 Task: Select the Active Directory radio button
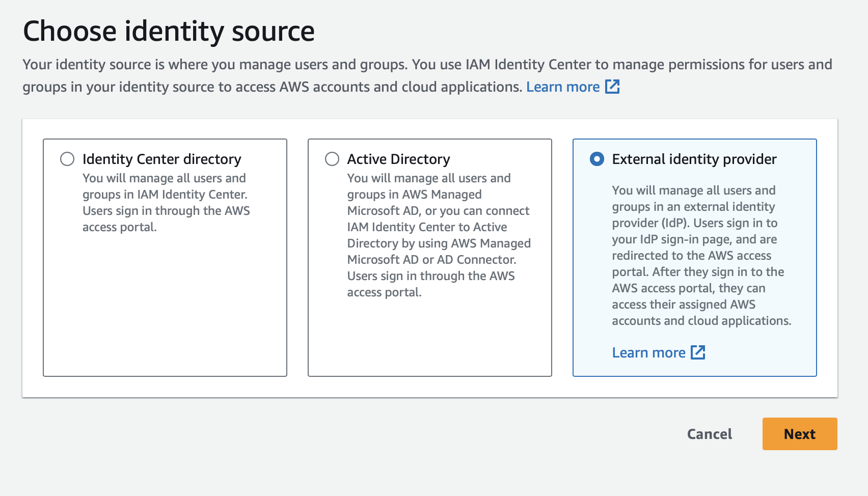pos(332,159)
